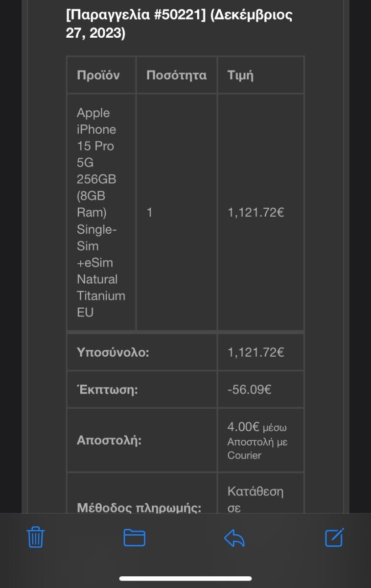Click the Αποστολή label
Screen dimensions: 371x588
[x=109, y=440]
